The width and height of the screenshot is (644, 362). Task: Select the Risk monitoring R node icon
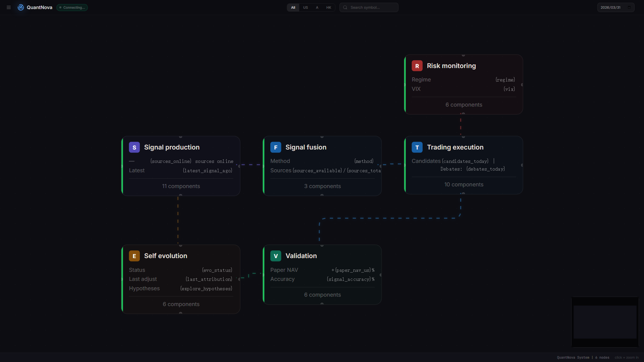(417, 66)
